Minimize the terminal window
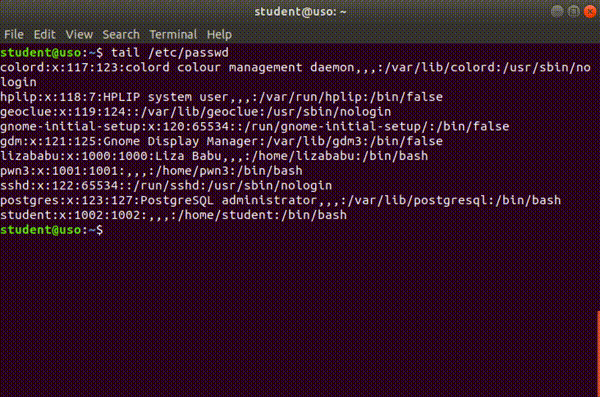Viewport: 600px width, 397px height. [x=557, y=11]
